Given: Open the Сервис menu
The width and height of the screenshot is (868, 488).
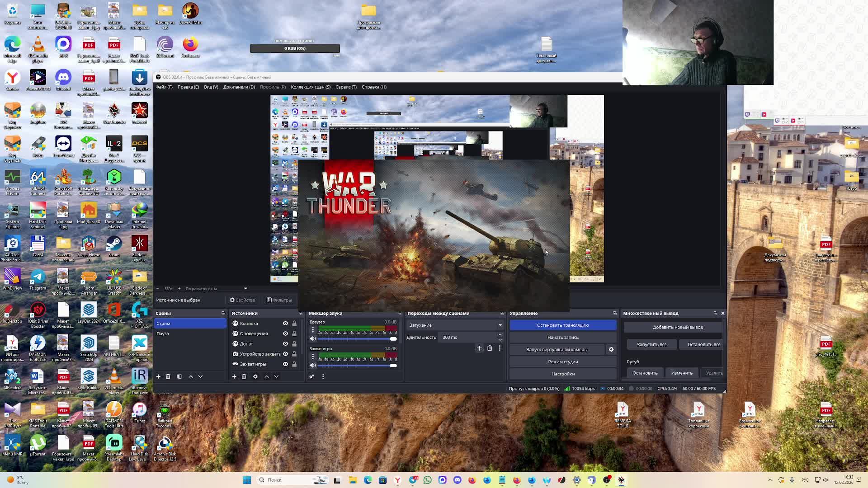Looking at the screenshot, I should point(346,87).
